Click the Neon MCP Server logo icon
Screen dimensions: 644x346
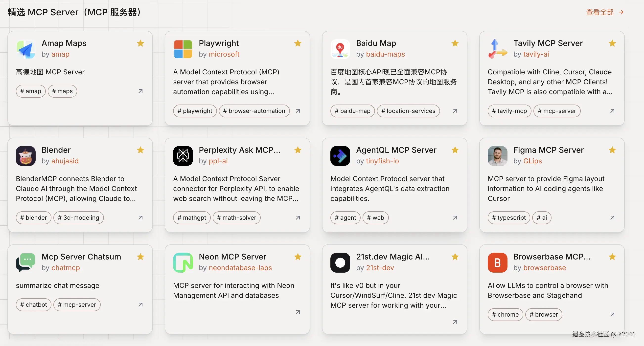point(183,262)
